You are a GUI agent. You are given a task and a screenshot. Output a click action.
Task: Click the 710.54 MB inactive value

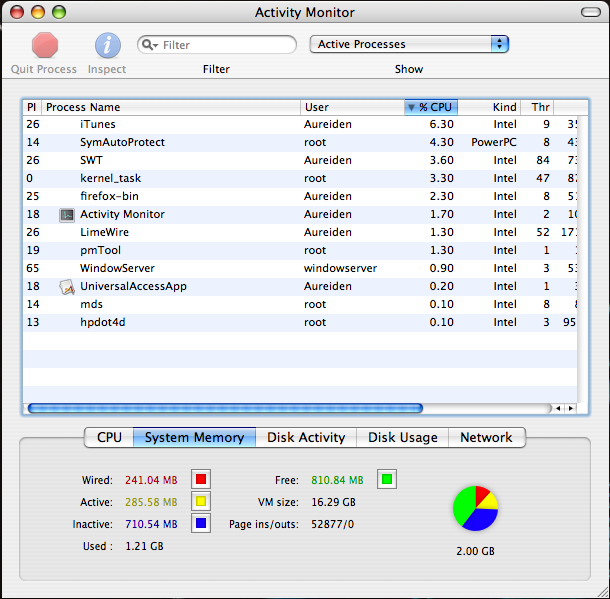[x=151, y=524]
